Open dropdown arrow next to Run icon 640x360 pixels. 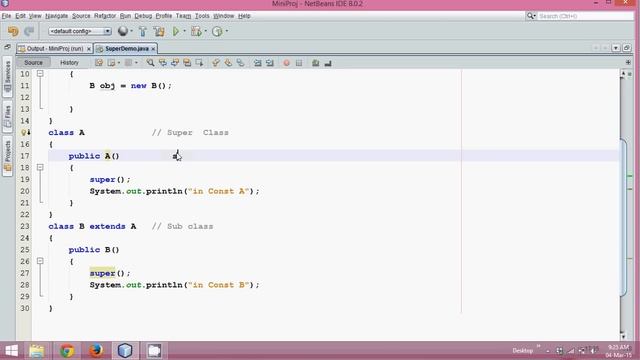(184, 31)
